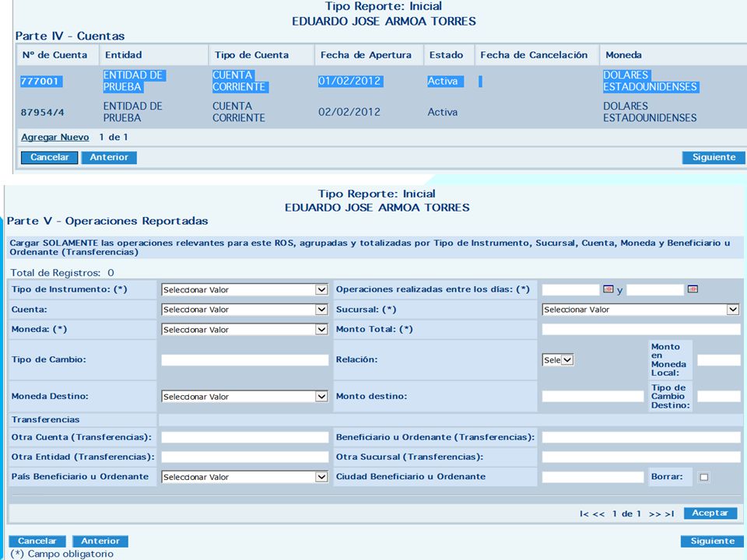Click the Monto en Moneda Local field

tap(719, 360)
